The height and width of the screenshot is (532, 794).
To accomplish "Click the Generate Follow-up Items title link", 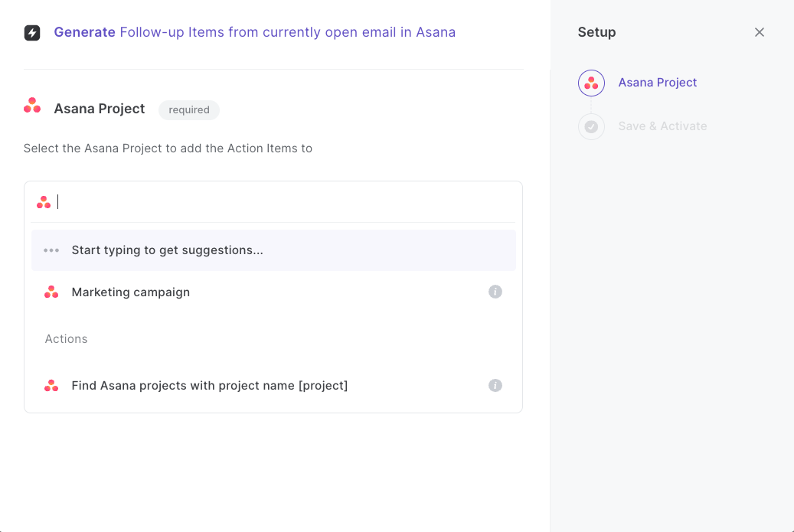I will 255,32.
